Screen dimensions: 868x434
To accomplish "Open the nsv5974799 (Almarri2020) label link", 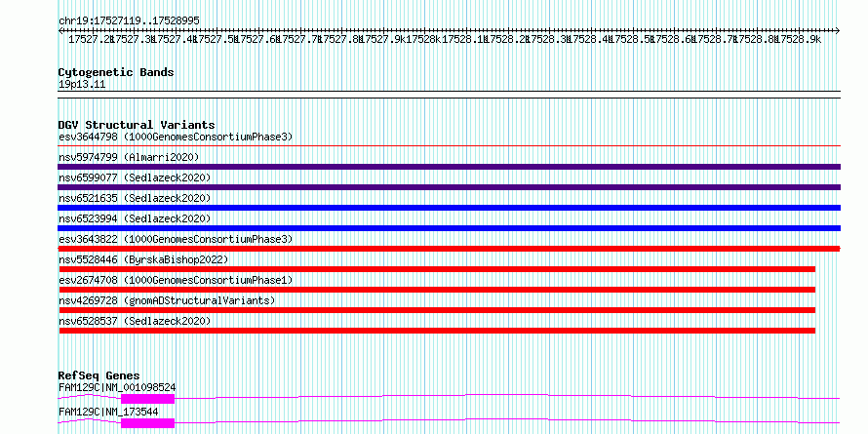I will [129, 157].
